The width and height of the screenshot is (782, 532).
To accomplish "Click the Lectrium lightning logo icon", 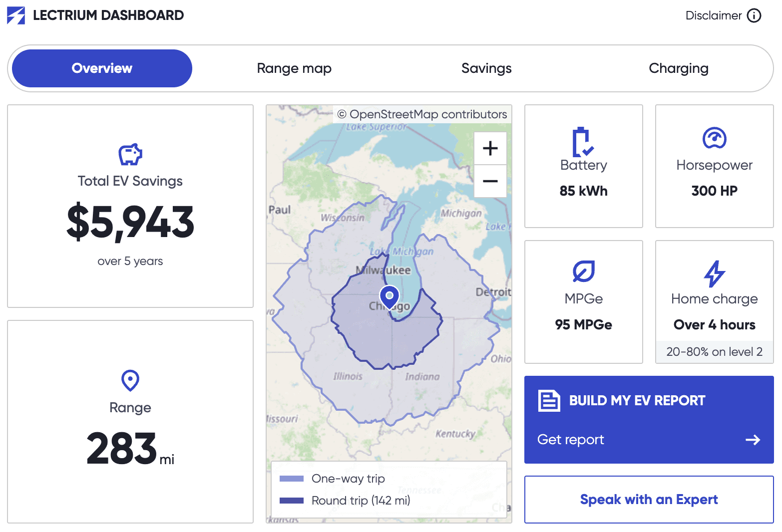I will (16, 15).
